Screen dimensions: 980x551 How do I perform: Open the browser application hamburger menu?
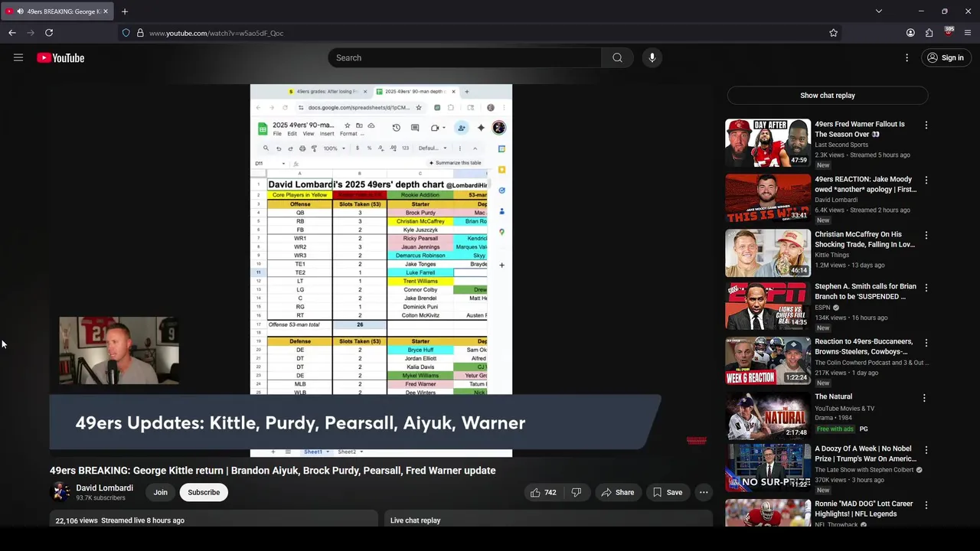968,33
